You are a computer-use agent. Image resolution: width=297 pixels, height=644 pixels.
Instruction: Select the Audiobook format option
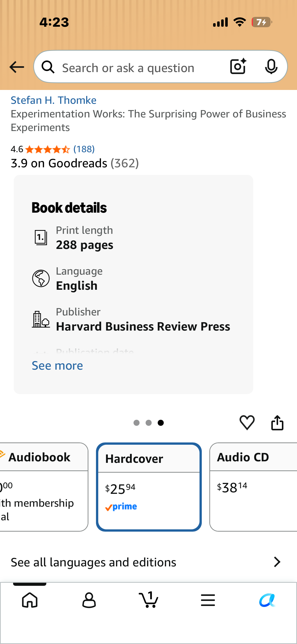44,487
